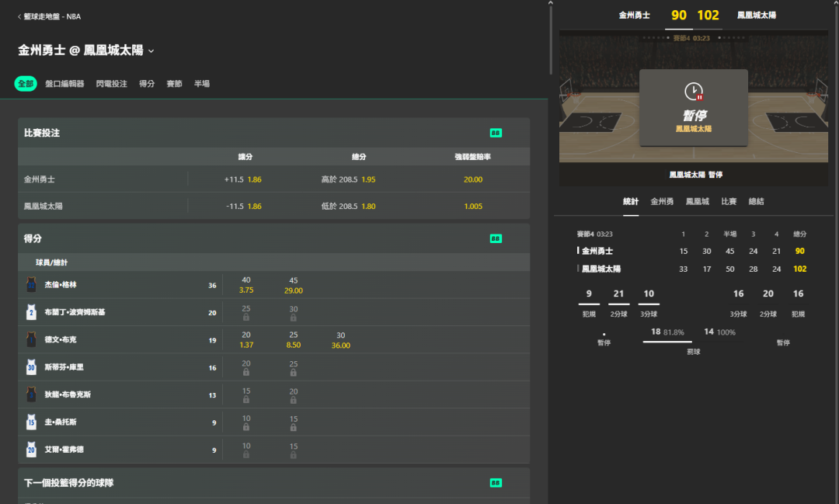Click the vertical scrollbar of the betting panel
This screenshot has width=839, height=504.
[x=551, y=39]
